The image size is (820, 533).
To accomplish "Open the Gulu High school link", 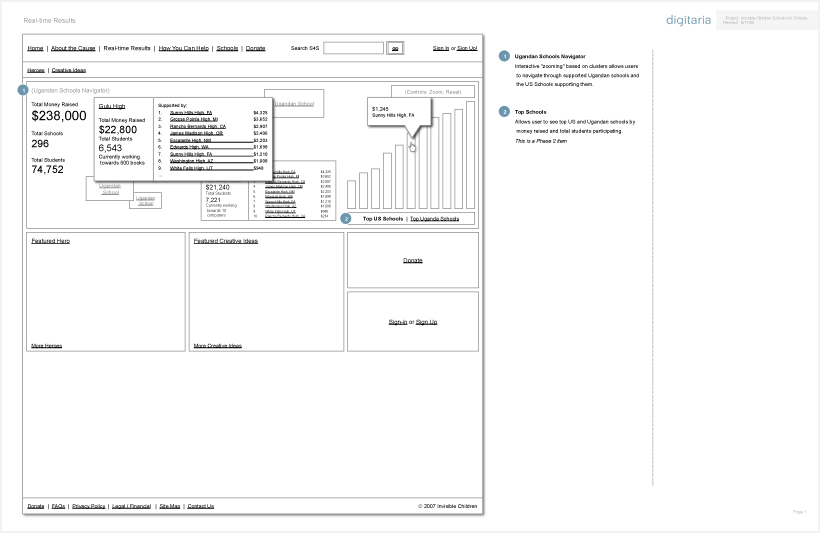I will [x=112, y=106].
